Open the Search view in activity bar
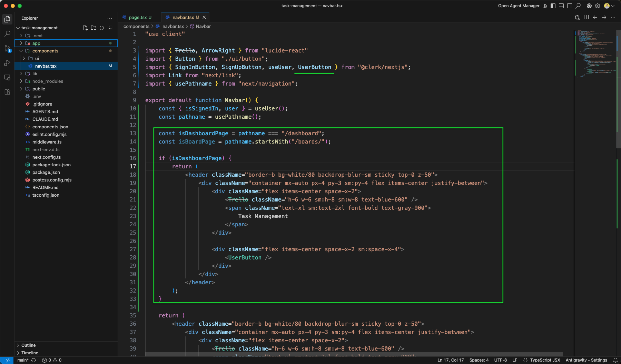The width and height of the screenshot is (621, 364). 7,34
